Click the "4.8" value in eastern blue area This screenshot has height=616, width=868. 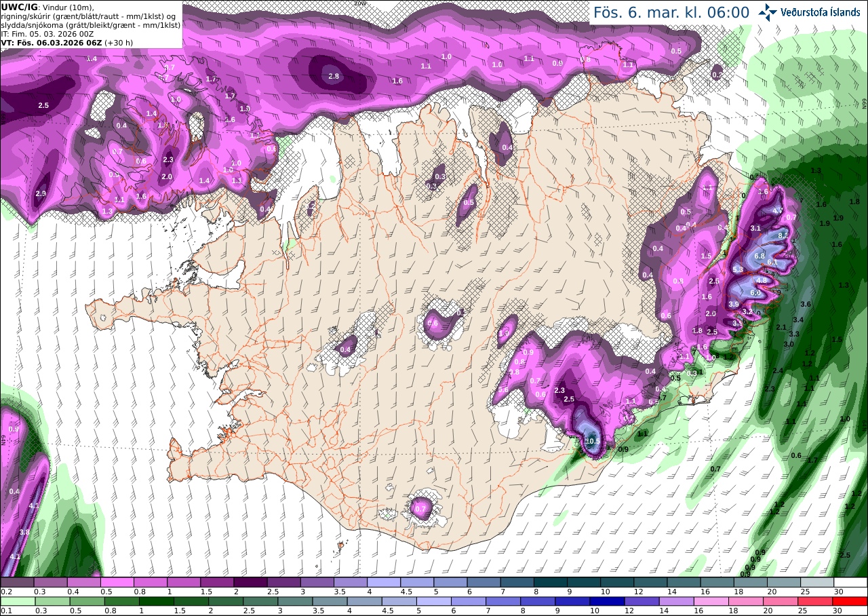762,280
